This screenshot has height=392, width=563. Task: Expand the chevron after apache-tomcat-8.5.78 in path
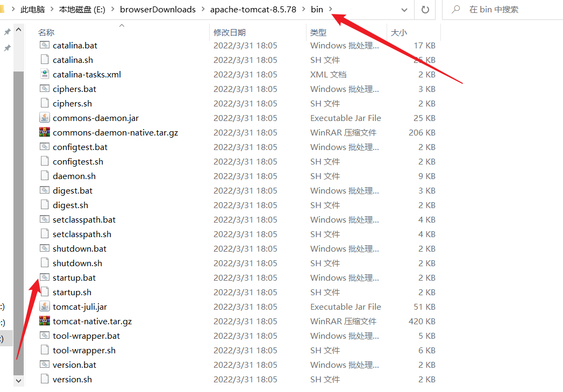pyautogui.click(x=304, y=9)
